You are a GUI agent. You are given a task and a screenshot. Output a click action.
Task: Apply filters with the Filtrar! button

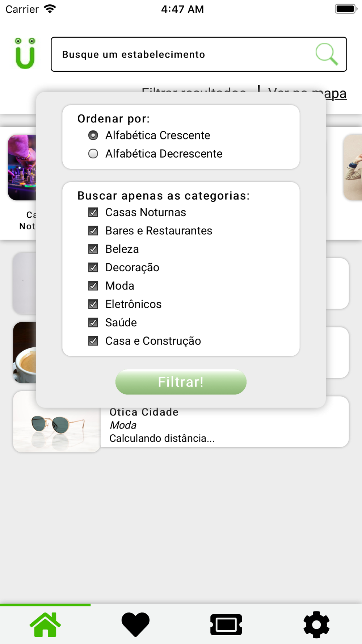(x=181, y=382)
